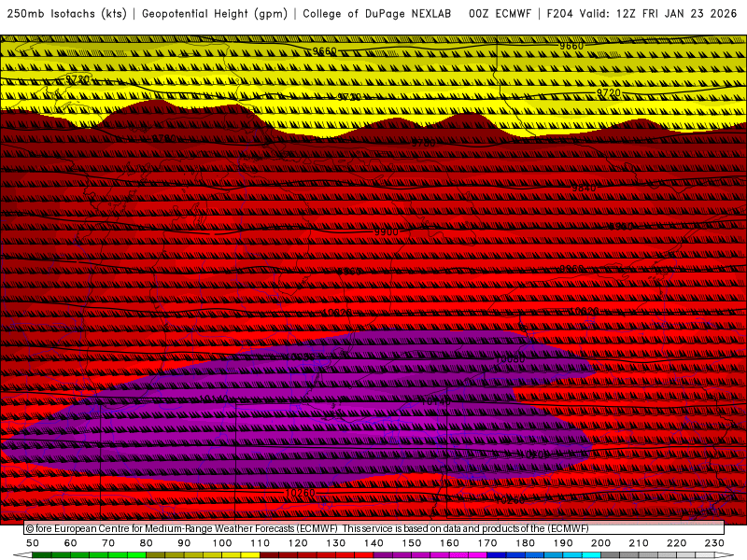Click the 80 value on the color scale
The image size is (747, 560).
[x=147, y=543]
